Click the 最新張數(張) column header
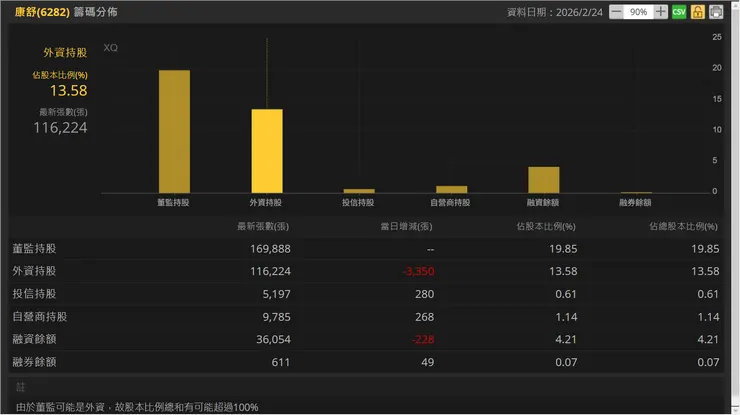This screenshot has height=415, width=740. click(263, 227)
